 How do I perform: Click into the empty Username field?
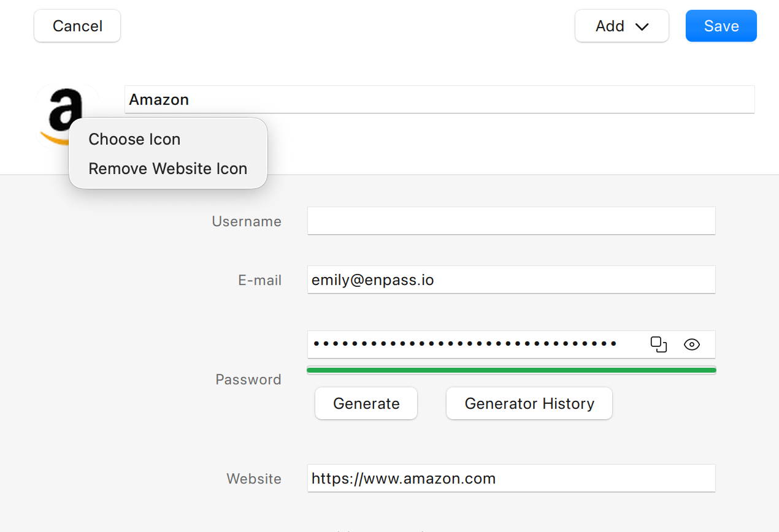click(512, 221)
